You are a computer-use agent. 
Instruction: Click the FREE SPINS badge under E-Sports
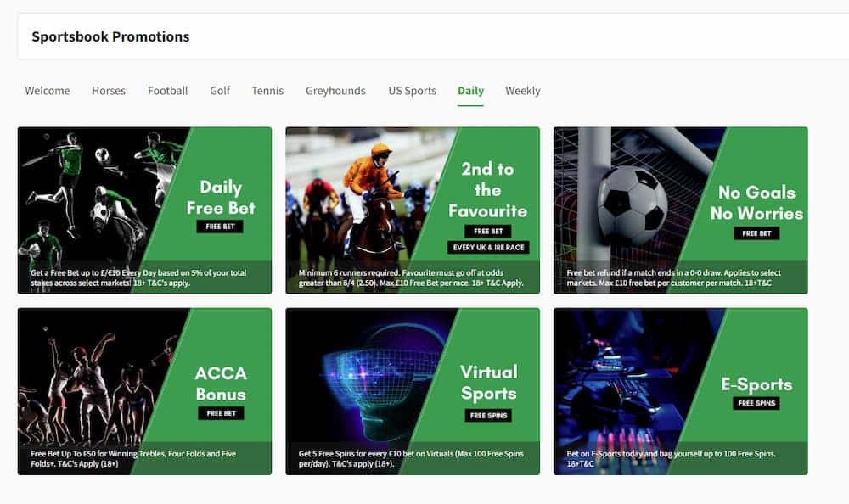756,403
